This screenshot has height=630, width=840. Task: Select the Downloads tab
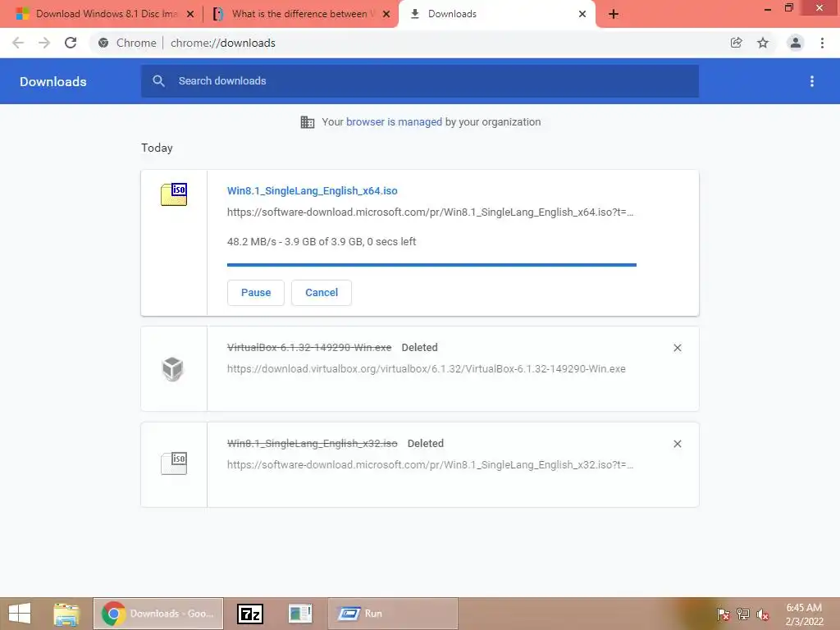tap(452, 14)
